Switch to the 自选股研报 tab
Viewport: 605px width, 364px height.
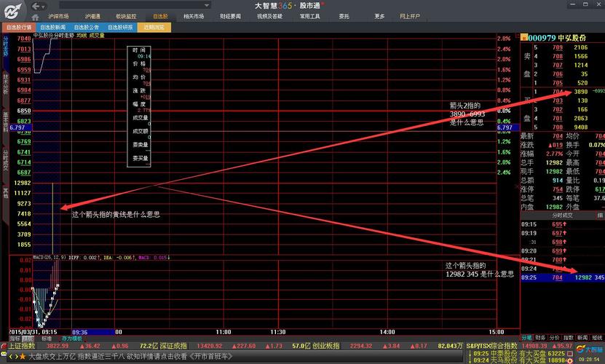point(120,28)
